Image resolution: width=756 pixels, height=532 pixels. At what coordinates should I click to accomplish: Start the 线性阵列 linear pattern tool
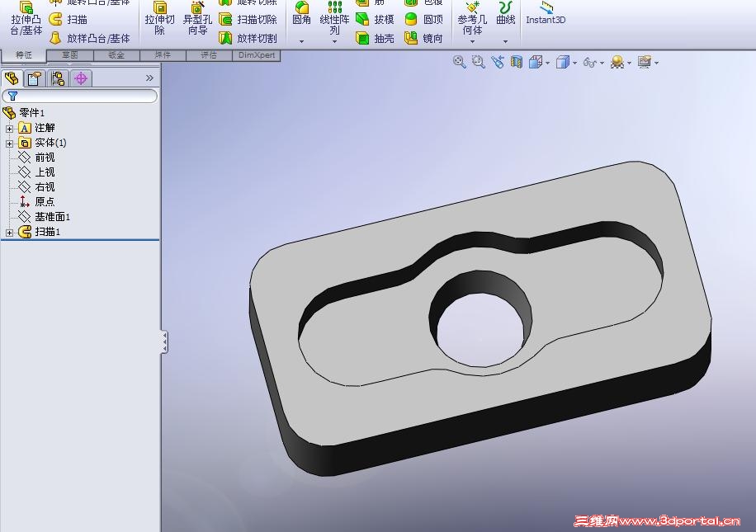[x=334, y=18]
